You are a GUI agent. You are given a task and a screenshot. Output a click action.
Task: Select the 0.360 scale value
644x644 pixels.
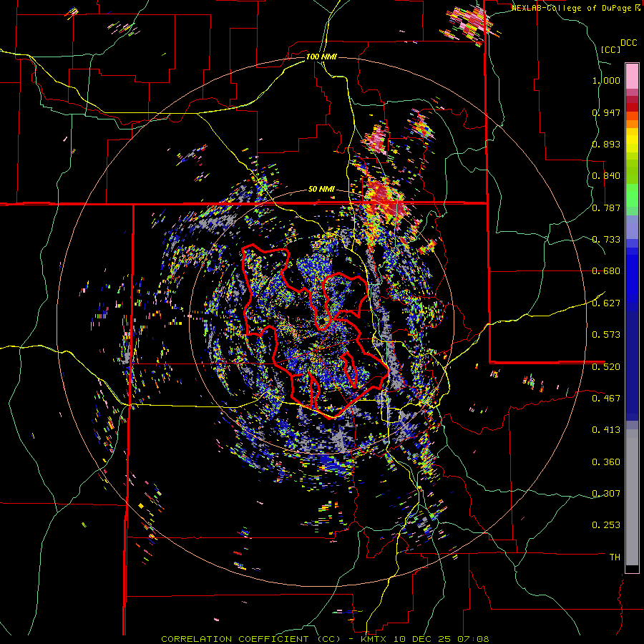click(x=606, y=462)
